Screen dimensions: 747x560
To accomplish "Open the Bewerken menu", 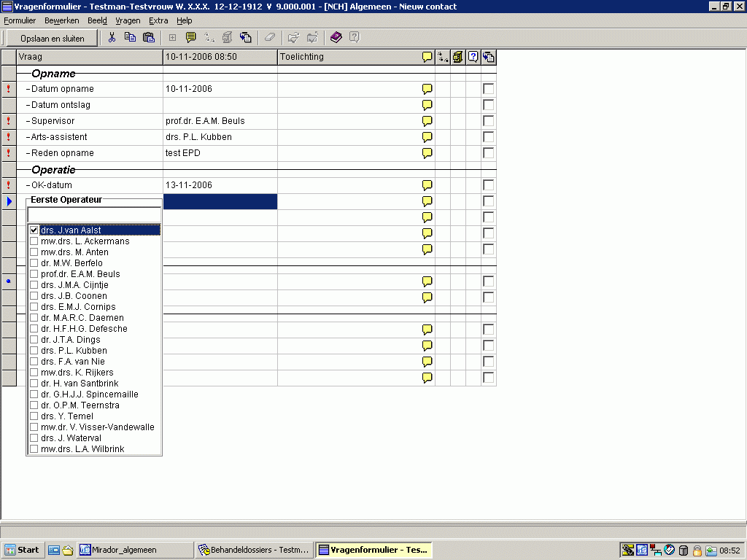I will (x=61, y=20).
